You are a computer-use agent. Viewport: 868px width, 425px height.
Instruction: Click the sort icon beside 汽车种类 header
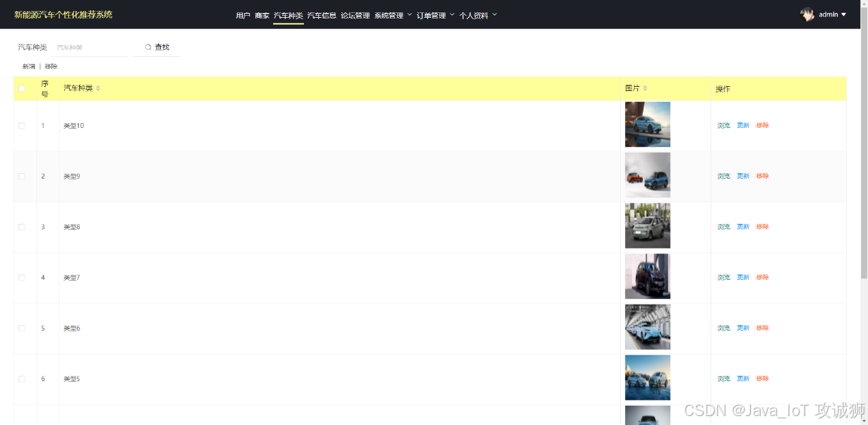click(x=98, y=88)
